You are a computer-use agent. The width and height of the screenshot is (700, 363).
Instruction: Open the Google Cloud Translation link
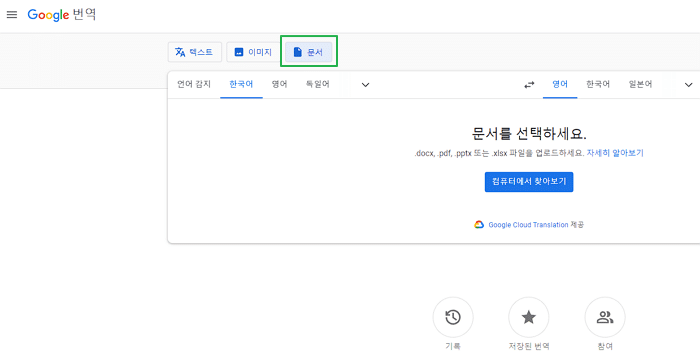point(529,225)
